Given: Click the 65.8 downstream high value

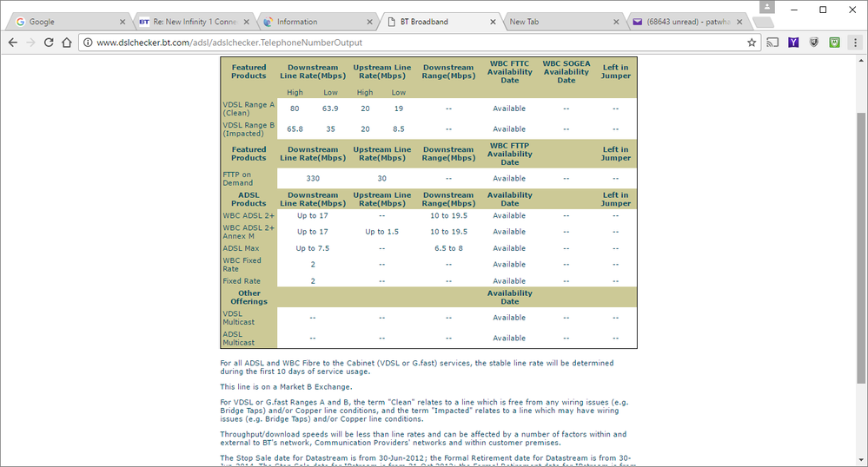Looking at the screenshot, I should point(295,129).
